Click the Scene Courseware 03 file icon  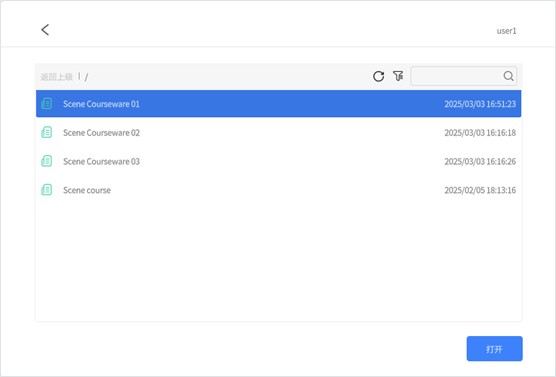(46, 161)
